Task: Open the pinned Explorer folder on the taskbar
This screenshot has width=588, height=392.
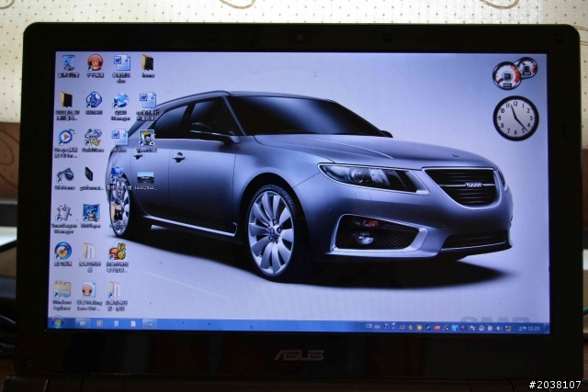Action: (83, 323)
